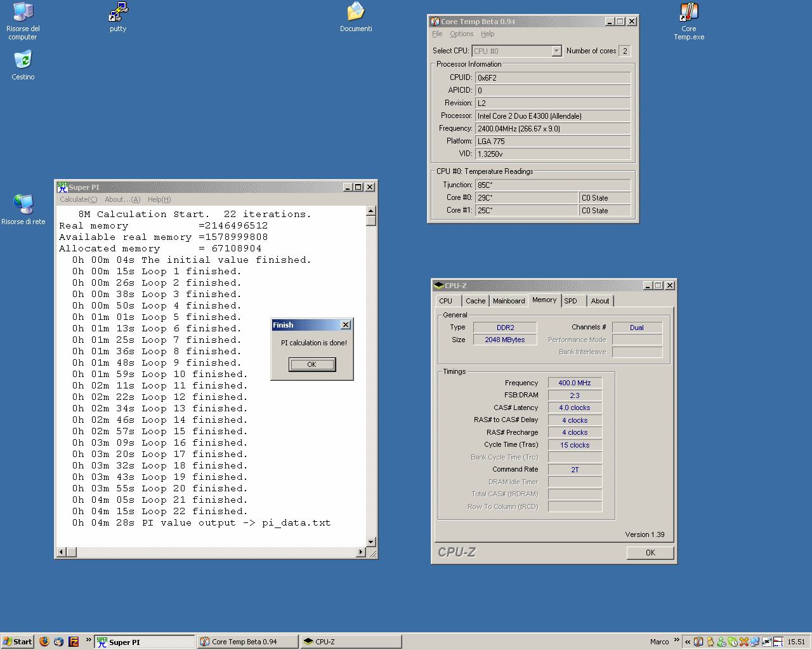Click the taskbar clock showing 15.51
Image resolution: width=812 pixels, height=650 pixels.
796,642
